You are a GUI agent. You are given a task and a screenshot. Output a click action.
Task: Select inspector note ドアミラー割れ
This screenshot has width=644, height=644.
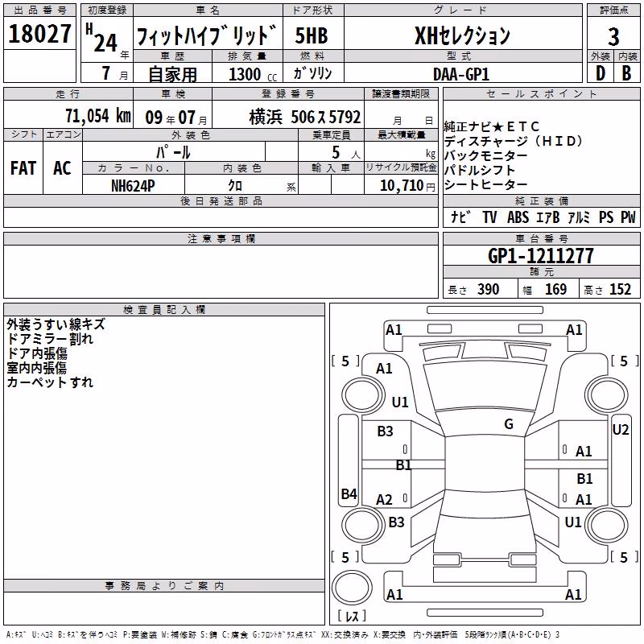click(50, 339)
